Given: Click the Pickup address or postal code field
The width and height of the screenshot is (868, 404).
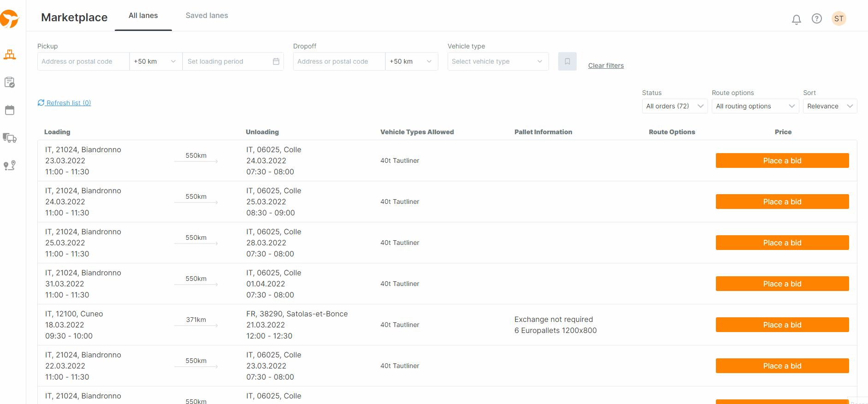Looking at the screenshot, I should [x=83, y=61].
